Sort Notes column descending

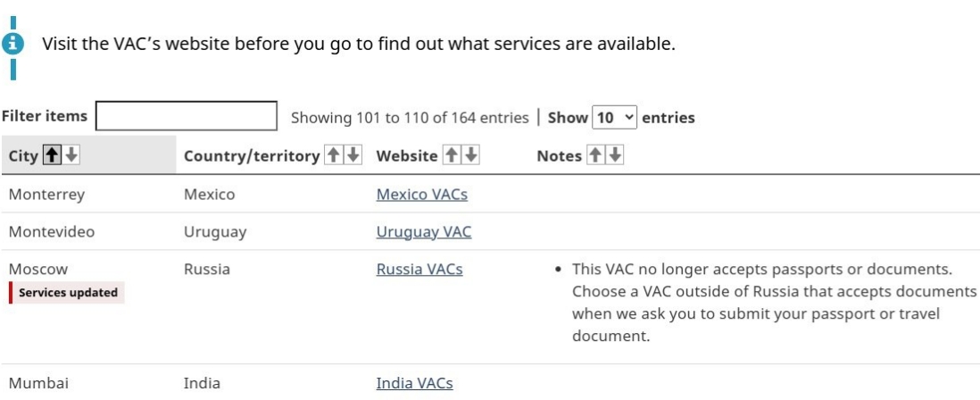615,155
